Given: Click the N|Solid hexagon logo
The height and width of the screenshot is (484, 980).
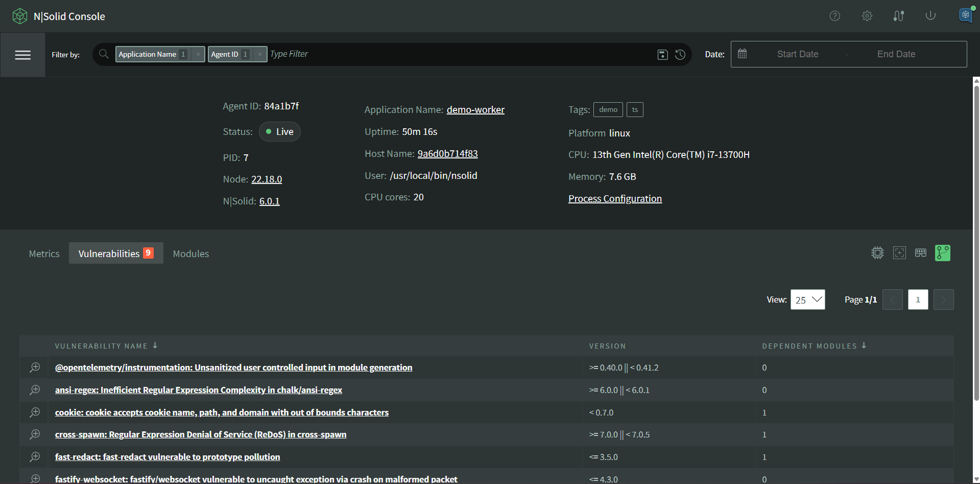Looking at the screenshot, I should point(20,16).
